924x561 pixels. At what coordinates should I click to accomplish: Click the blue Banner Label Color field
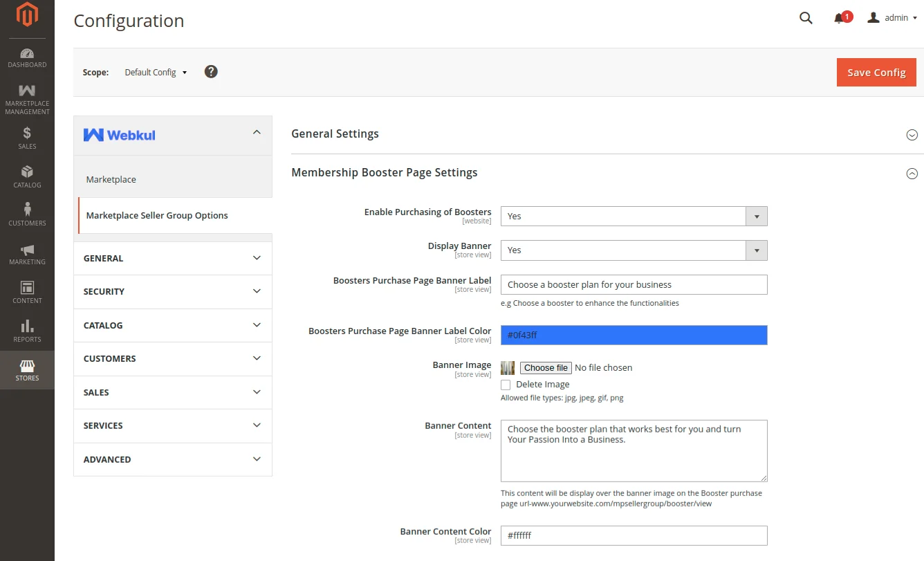pyautogui.click(x=634, y=335)
